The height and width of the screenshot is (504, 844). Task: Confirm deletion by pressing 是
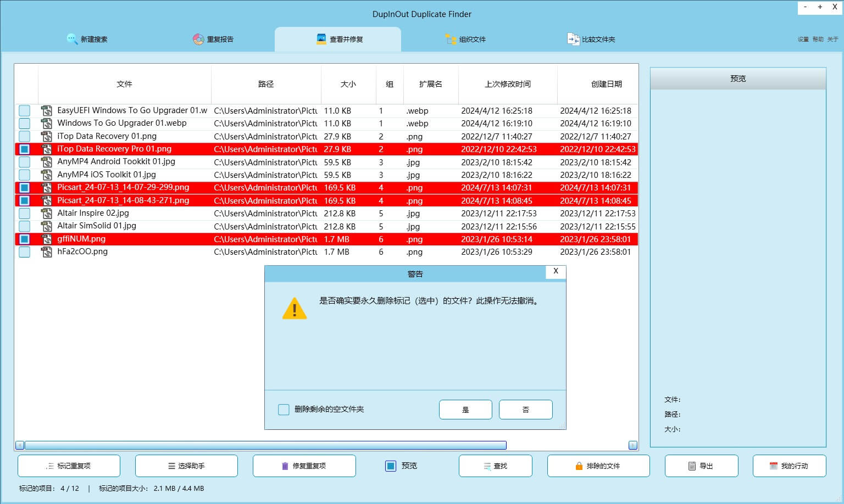pyautogui.click(x=465, y=410)
